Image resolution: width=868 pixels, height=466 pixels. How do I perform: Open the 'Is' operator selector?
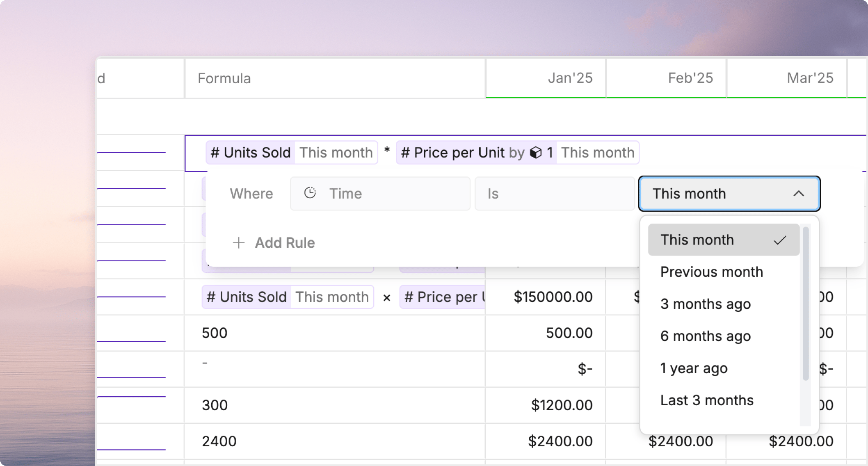(555, 194)
